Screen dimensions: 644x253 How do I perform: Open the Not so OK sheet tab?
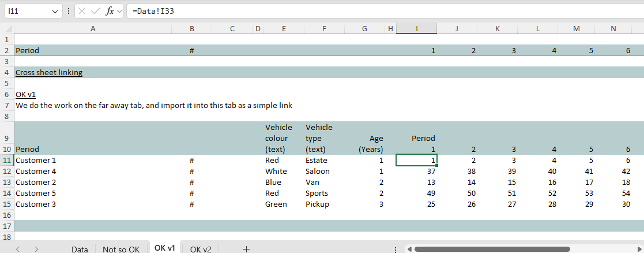tap(121, 249)
